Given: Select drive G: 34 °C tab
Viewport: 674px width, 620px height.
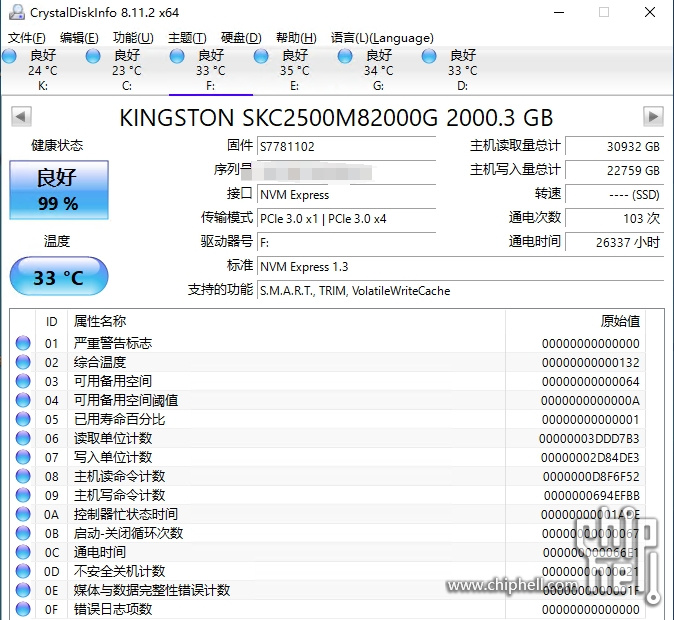Looking at the screenshot, I should pos(378,70).
